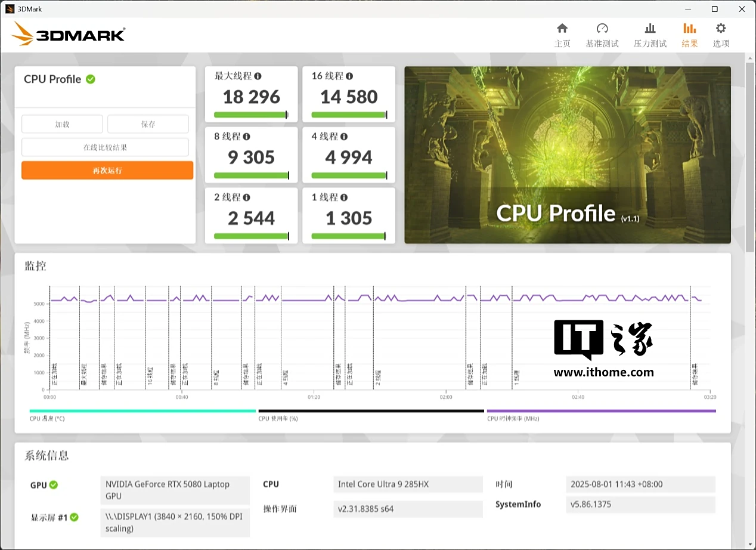This screenshot has width=756, height=550.
Task: Click the 3DMark logo in header
Action: coord(68,34)
